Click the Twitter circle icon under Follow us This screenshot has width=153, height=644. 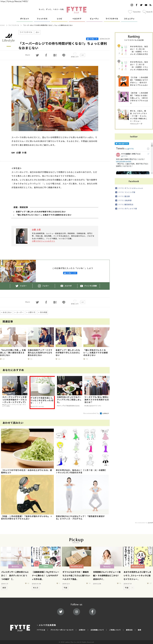click(x=61, y=612)
